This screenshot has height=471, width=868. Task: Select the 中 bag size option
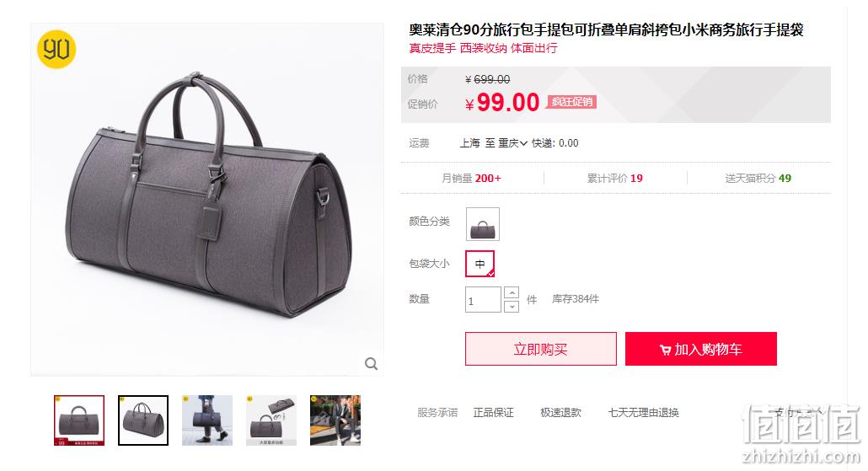pyautogui.click(x=480, y=264)
